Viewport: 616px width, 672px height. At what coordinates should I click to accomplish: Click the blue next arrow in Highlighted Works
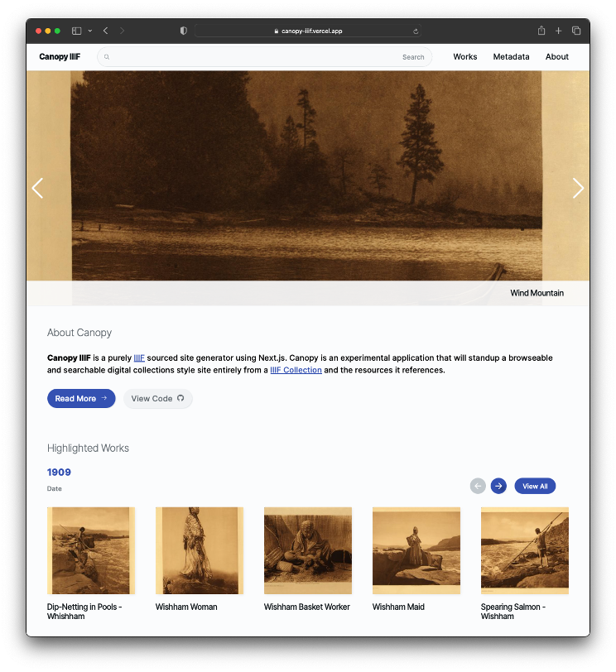pos(498,486)
